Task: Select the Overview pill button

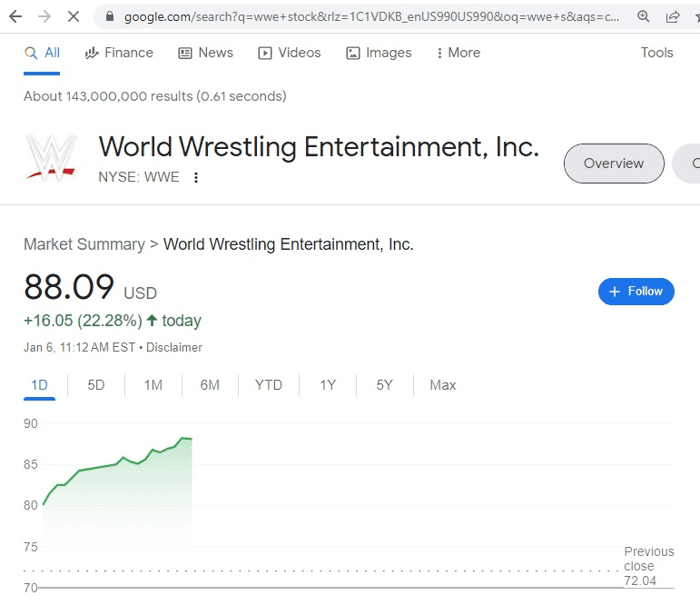Action: click(x=614, y=164)
